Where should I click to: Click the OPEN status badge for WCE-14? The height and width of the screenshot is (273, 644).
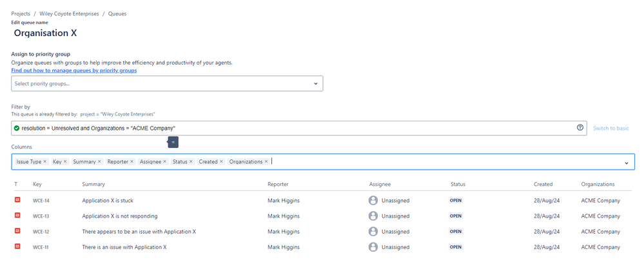click(456, 201)
